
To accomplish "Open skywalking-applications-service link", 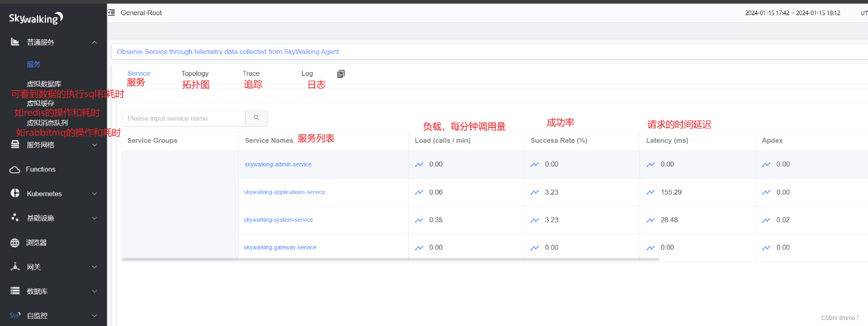I will 284,192.
